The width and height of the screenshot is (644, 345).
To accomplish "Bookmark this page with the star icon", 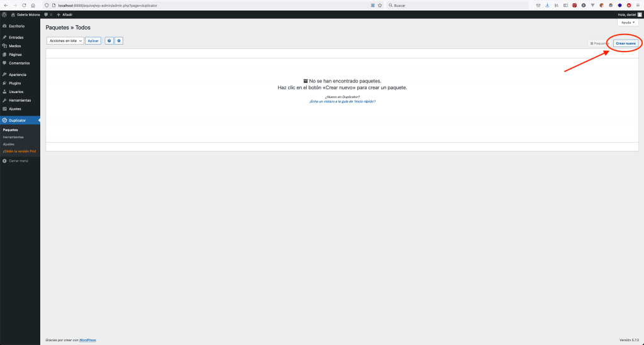I will (380, 5).
